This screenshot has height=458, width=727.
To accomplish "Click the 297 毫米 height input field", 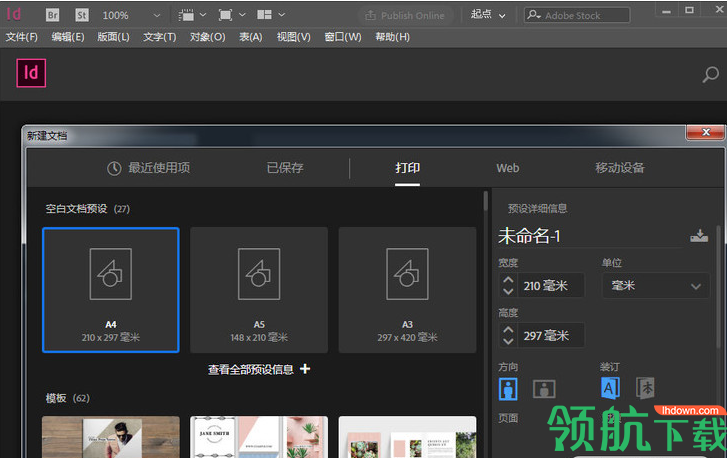I will point(552,336).
